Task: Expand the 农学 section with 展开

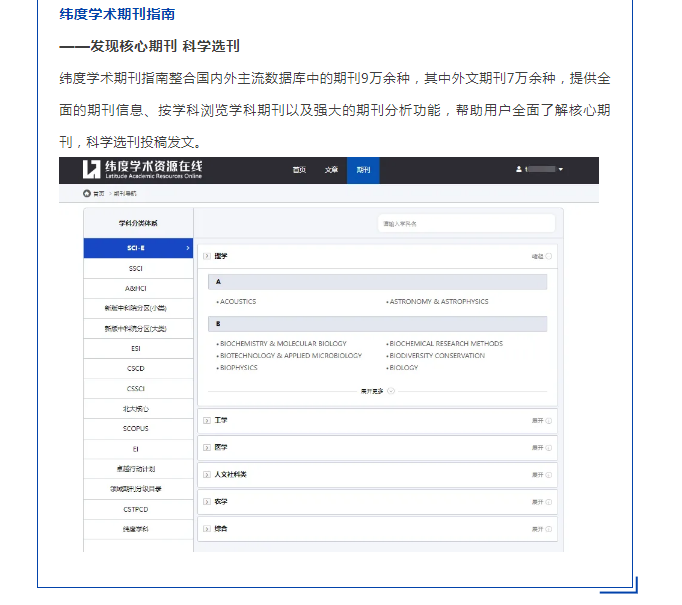Action: [542, 502]
